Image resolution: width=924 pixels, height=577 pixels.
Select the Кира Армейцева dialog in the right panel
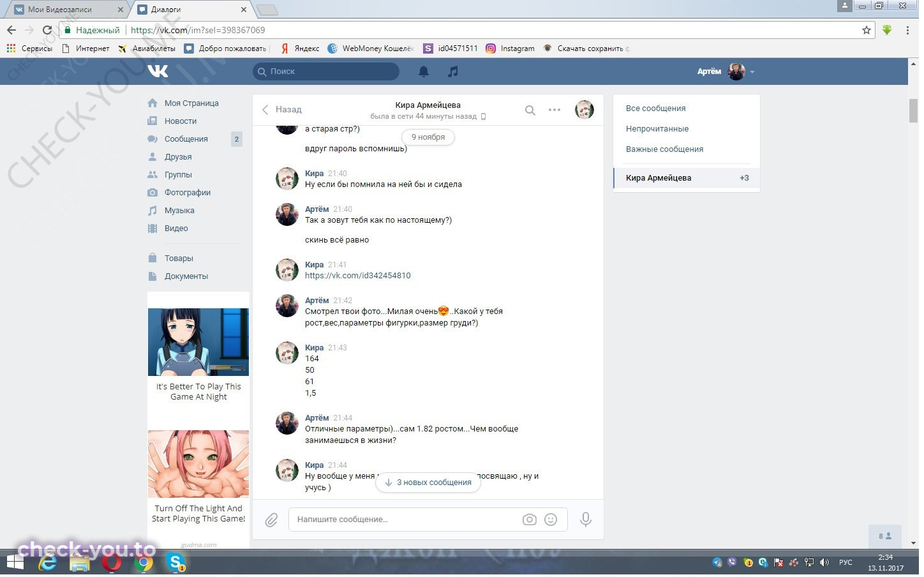pos(686,178)
